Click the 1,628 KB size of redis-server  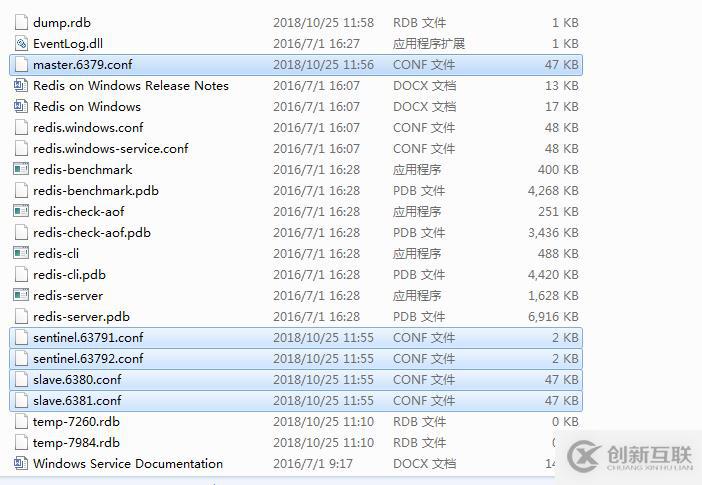[553, 296]
